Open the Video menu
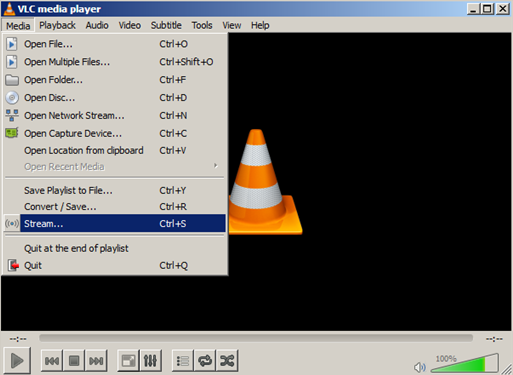Viewport: 513px width, 375px height. [130, 25]
